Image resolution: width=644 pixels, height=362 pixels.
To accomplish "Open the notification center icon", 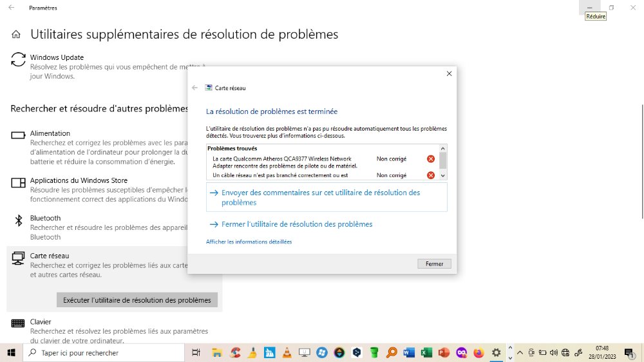I will coord(629,352).
